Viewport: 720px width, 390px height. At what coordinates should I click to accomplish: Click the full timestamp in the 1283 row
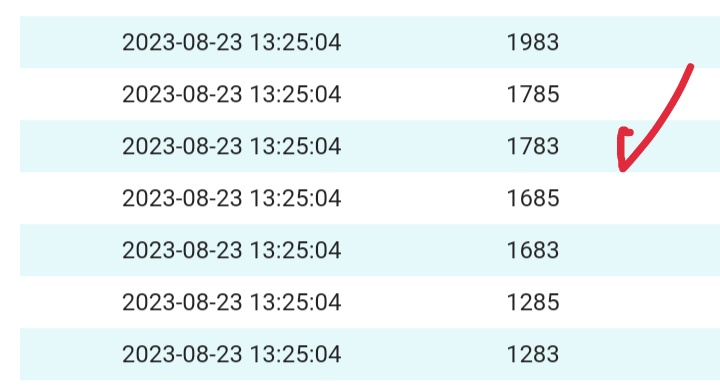tap(231, 354)
